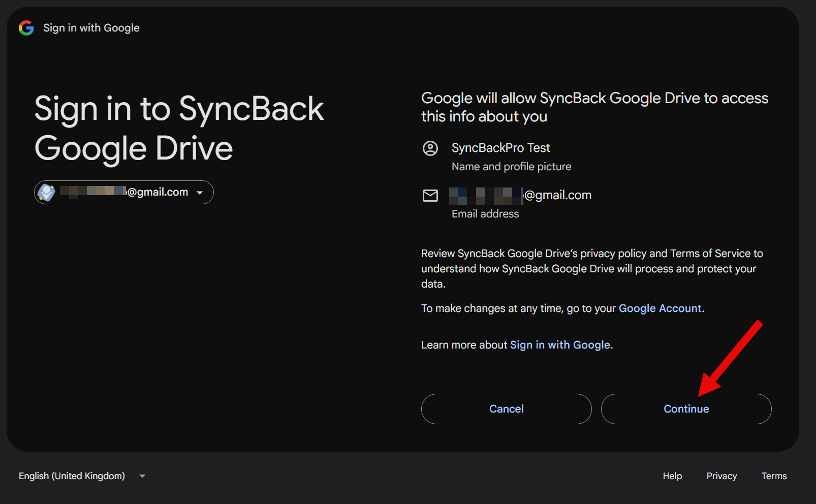Click the 'Google will allow SyncBack Google Drive' heading
This screenshot has height=504, width=816.
tap(594, 107)
